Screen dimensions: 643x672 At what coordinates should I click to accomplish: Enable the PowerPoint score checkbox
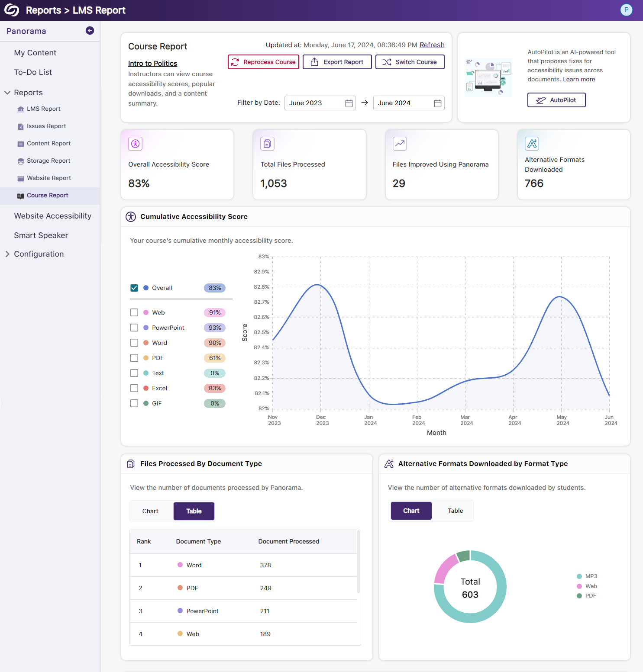tap(134, 328)
